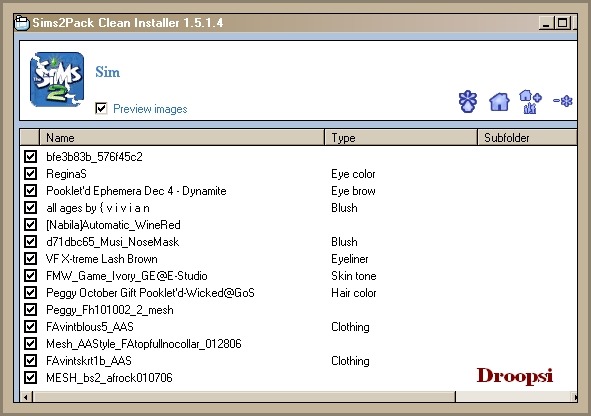591x416 pixels.
Task: Toggle checkbox for VF X-treme Lash Brown
Action: point(31,258)
